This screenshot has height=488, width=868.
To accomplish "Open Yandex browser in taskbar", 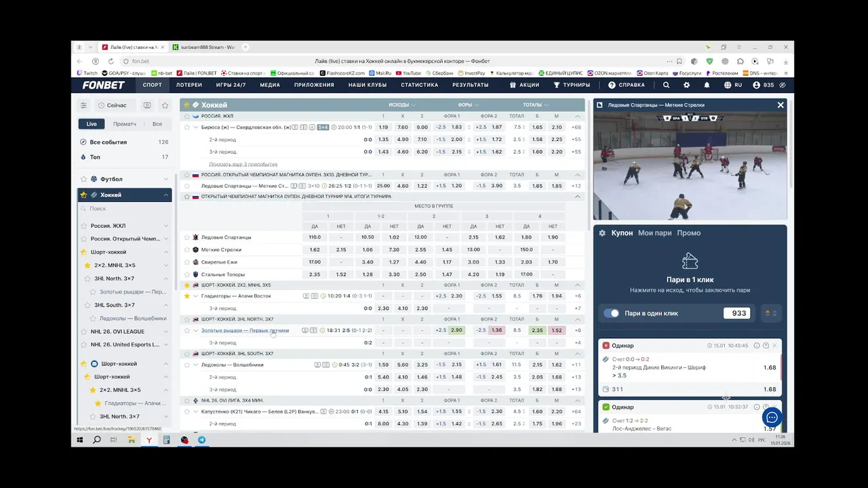I will click(x=149, y=440).
